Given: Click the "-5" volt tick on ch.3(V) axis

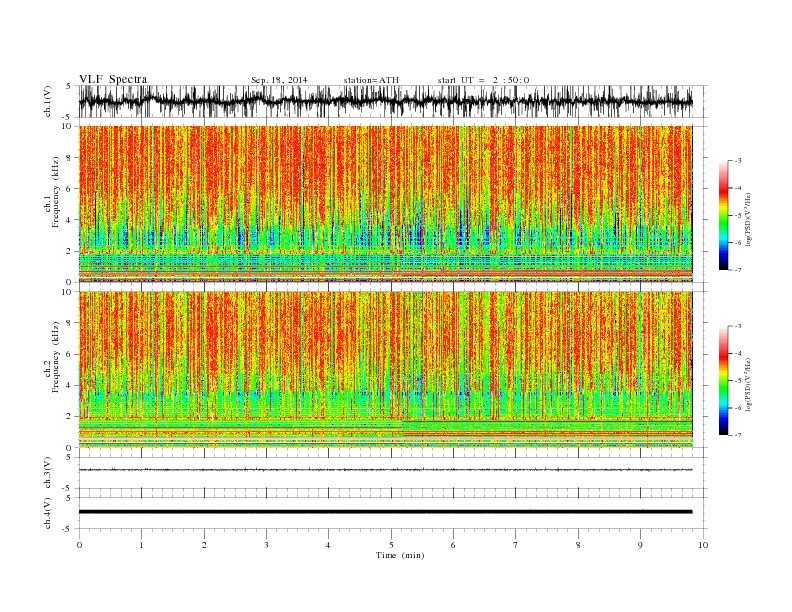Looking at the screenshot, I should click(68, 489).
